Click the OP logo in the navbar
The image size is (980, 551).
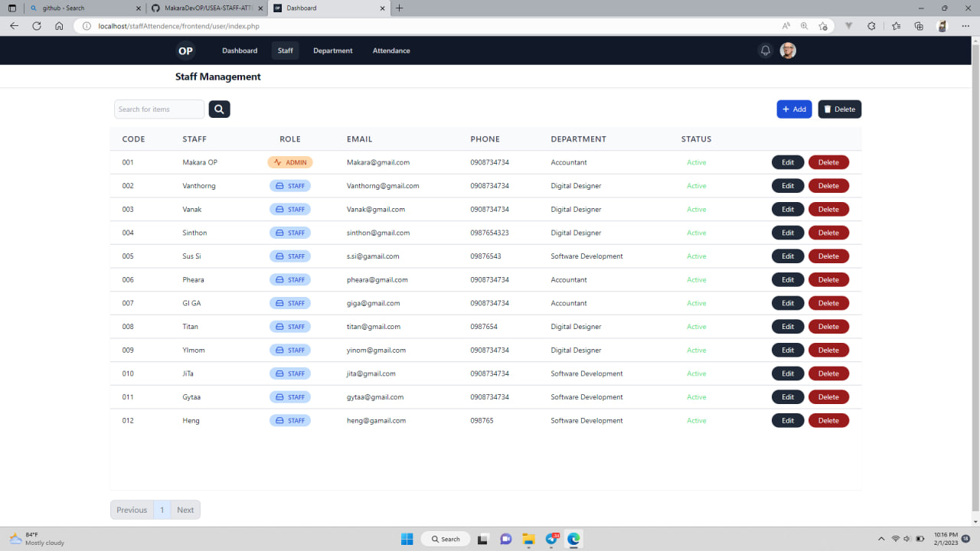(x=185, y=51)
